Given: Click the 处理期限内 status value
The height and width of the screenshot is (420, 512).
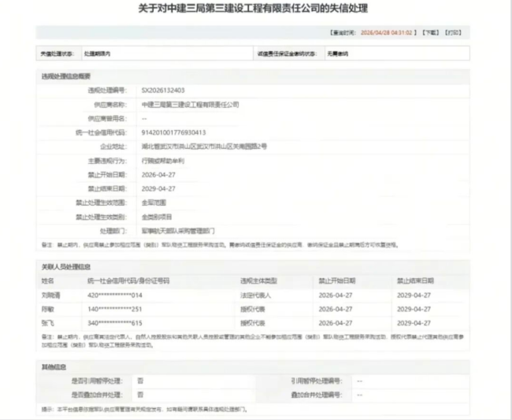Looking at the screenshot, I should [98, 54].
